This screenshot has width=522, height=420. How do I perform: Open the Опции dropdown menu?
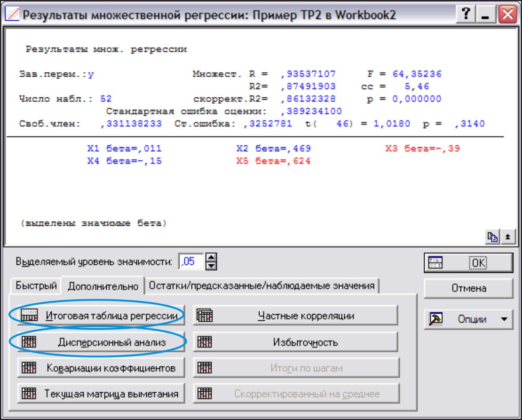click(469, 319)
